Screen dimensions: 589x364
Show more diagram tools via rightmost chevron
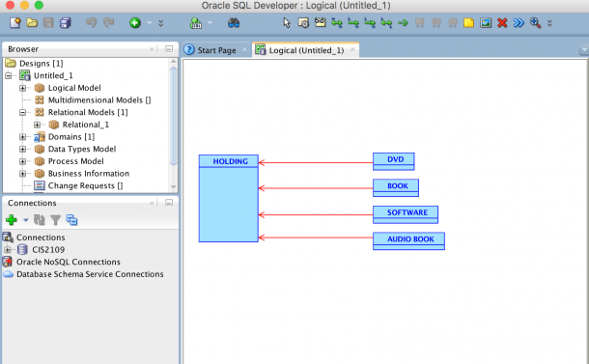(549, 23)
